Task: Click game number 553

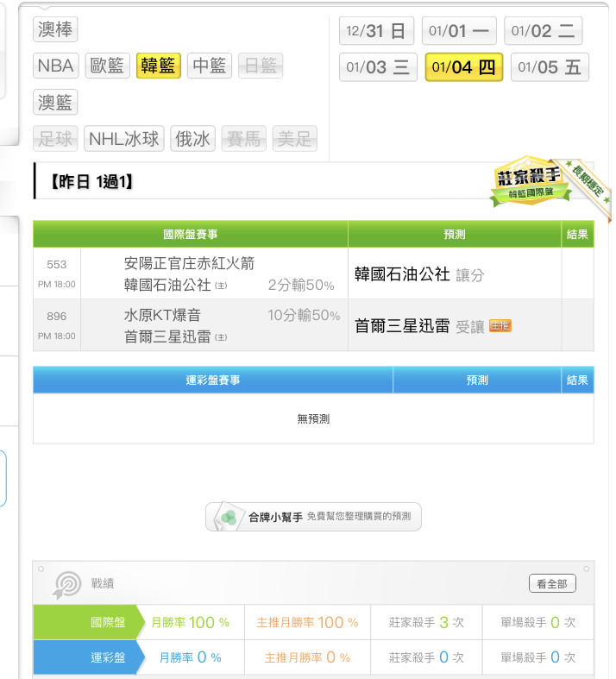Action: 57,264
